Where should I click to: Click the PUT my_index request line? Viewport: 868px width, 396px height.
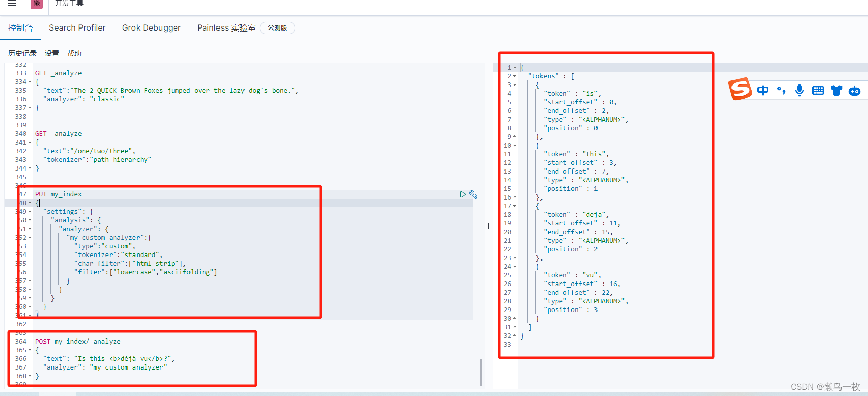click(x=58, y=194)
